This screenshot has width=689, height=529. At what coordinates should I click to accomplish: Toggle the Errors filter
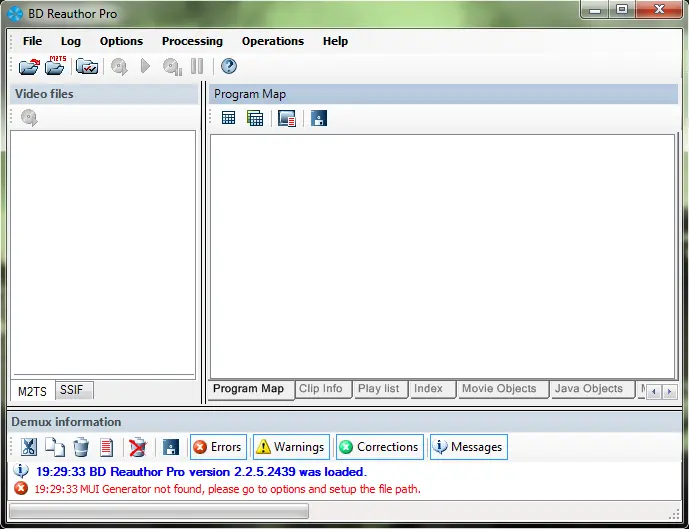point(218,447)
